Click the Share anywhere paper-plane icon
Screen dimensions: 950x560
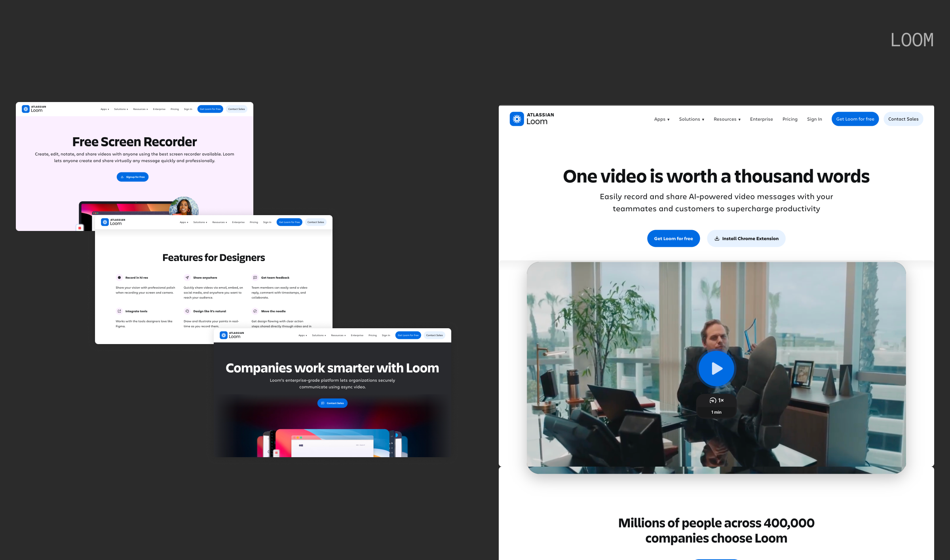[187, 277]
